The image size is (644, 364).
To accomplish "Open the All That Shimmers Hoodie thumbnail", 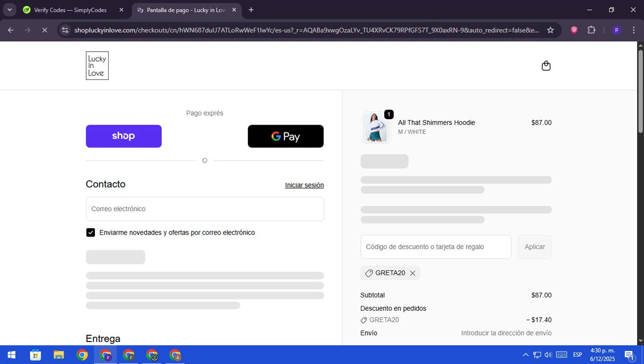I will pyautogui.click(x=376, y=127).
